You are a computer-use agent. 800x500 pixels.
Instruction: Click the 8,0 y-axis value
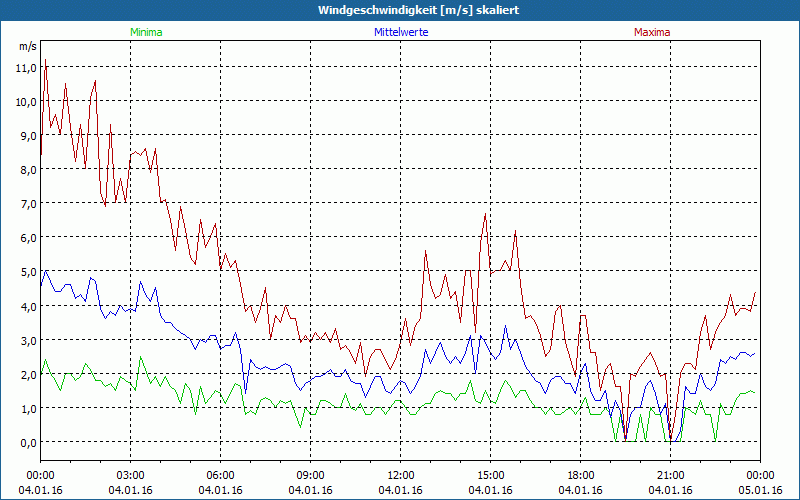pos(28,170)
